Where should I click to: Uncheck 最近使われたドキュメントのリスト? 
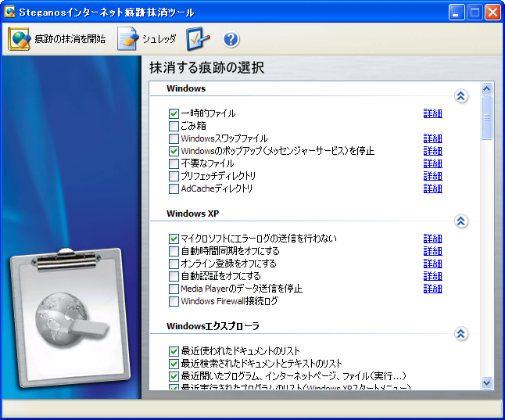[x=174, y=351]
